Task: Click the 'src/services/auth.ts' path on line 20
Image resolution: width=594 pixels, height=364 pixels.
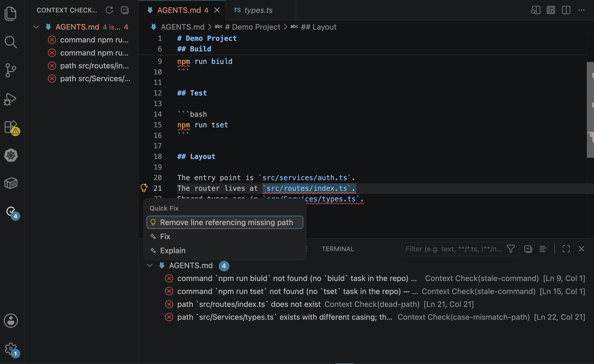Action: coord(305,178)
